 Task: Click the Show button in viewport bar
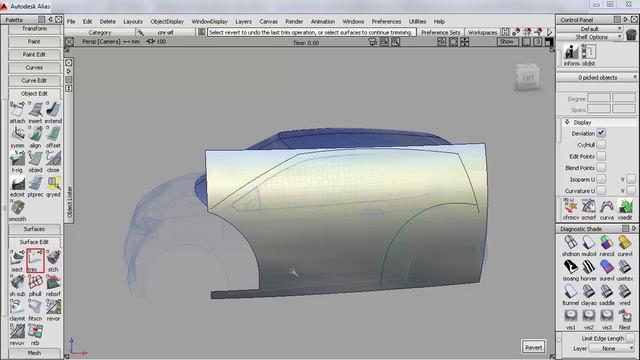tap(507, 42)
